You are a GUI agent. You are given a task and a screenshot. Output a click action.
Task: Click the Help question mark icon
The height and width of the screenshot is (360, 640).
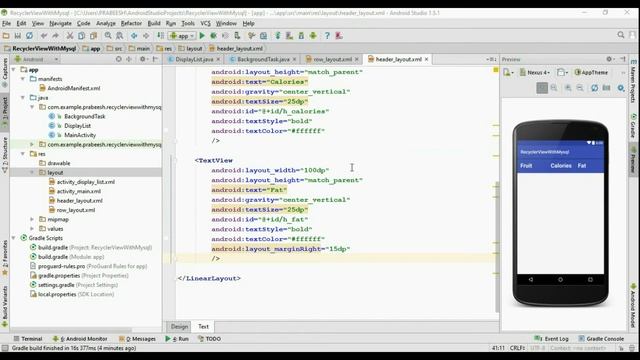pos(327,36)
